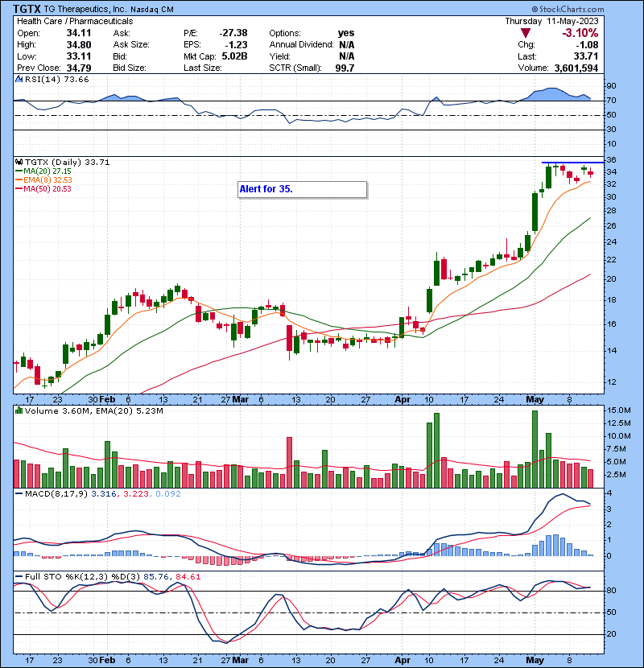Click the TGTX ticker symbol in the header
Screen dimensions: 644x668
(27, 9)
